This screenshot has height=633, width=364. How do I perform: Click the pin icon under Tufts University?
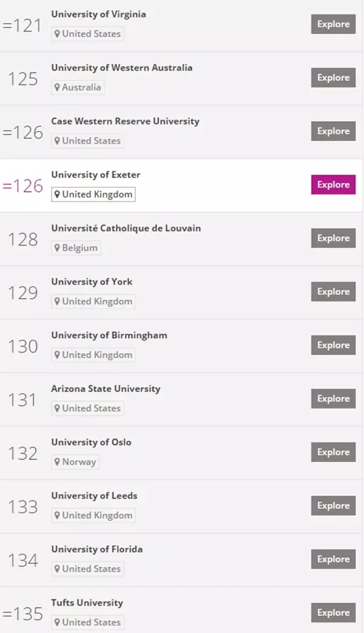(57, 622)
